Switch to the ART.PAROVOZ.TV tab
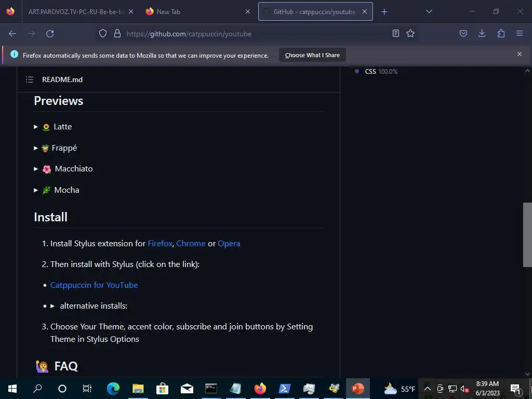Screen dimensions: 532x399 (x=76, y=12)
